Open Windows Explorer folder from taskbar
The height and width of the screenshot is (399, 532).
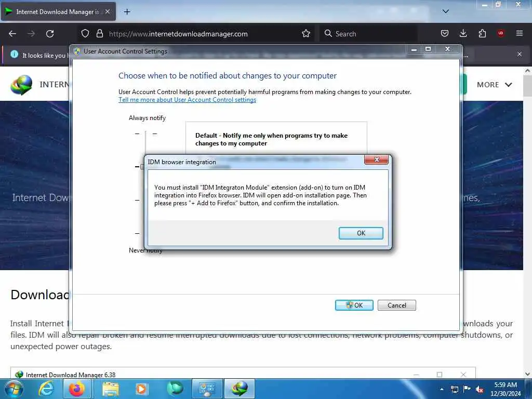110,389
